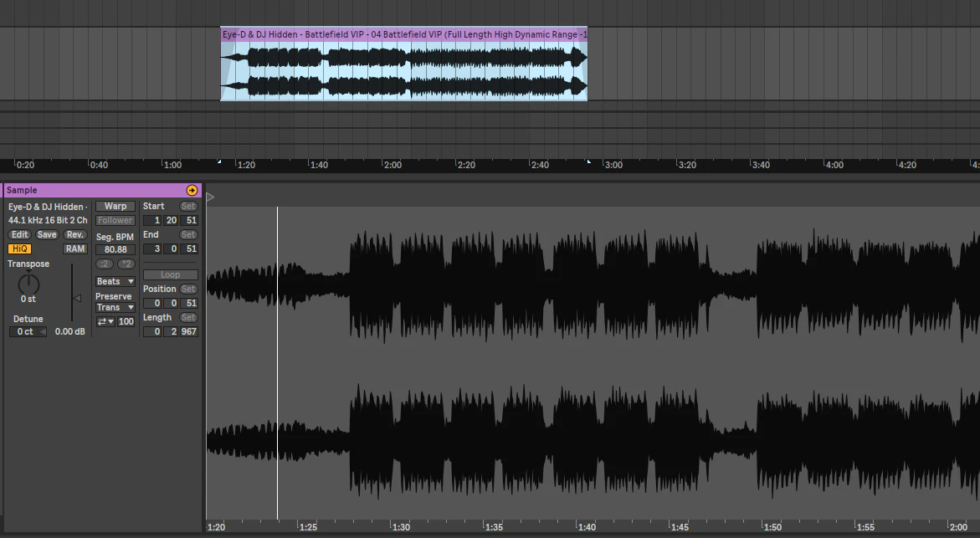Click the Set button next to Start
Viewport: 980px width, 538px height.
coord(188,206)
